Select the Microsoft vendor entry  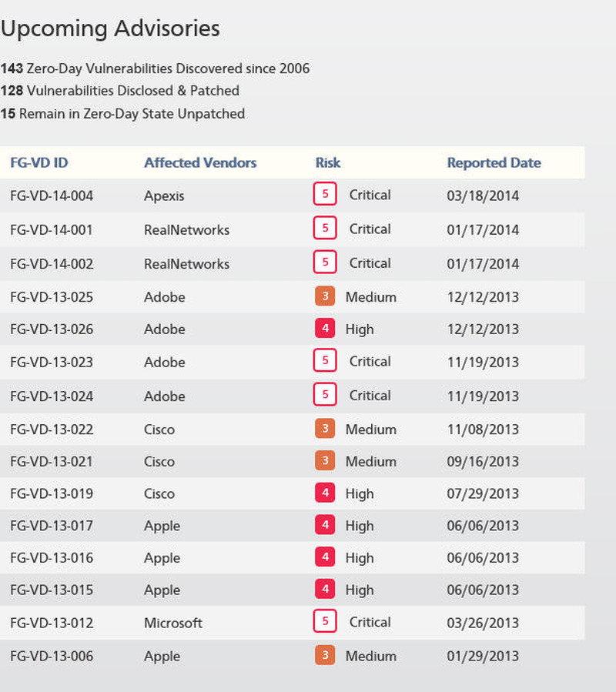pyautogui.click(x=173, y=623)
